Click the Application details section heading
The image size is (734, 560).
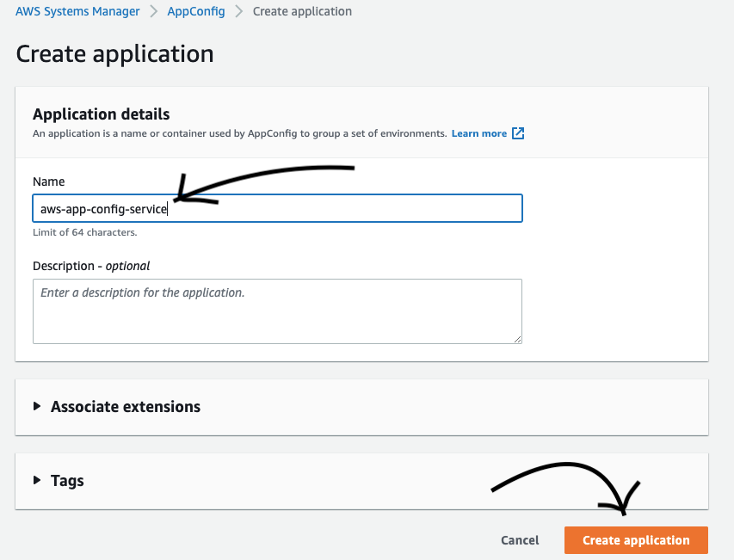tap(101, 114)
